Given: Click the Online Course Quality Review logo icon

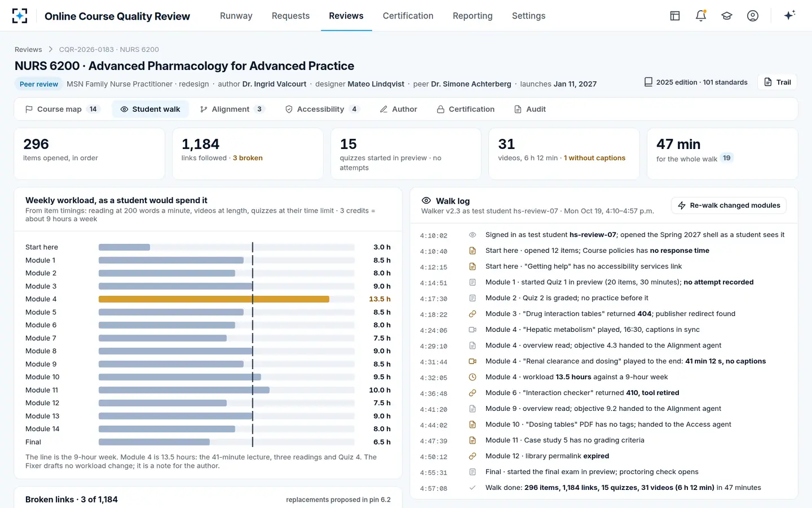Looking at the screenshot, I should coord(20,16).
